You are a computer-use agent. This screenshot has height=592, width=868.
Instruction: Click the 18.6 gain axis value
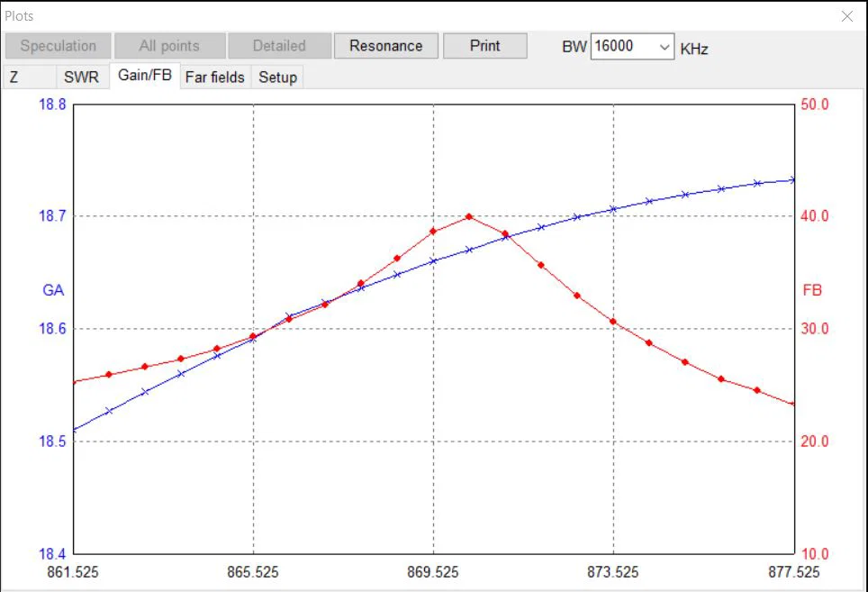(x=52, y=328)
